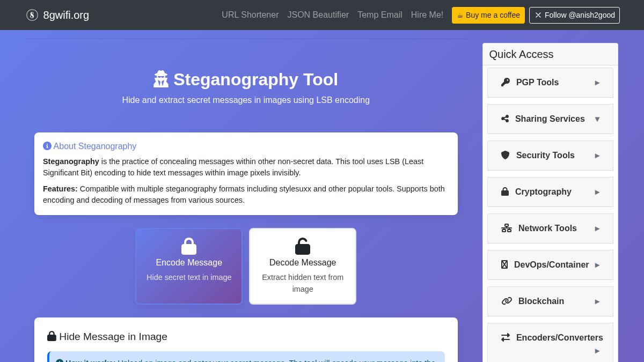The width and height of the screenshot is (644, 362).
Task: Click the locked padlock on Encode Message card
Action: [189, 246]
